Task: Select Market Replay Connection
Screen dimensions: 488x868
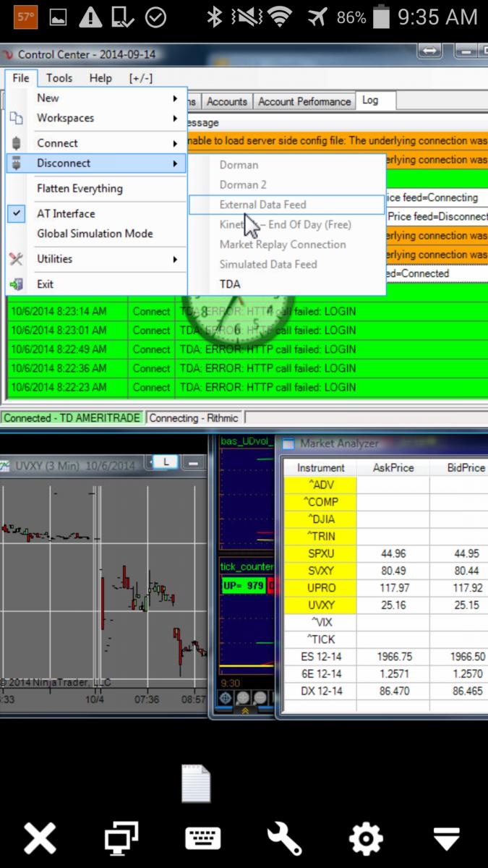Action: point(283,244)
